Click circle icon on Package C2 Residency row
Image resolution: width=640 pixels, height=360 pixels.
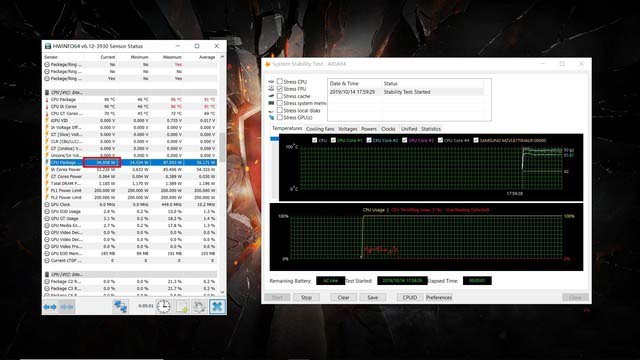click(47, 282)
